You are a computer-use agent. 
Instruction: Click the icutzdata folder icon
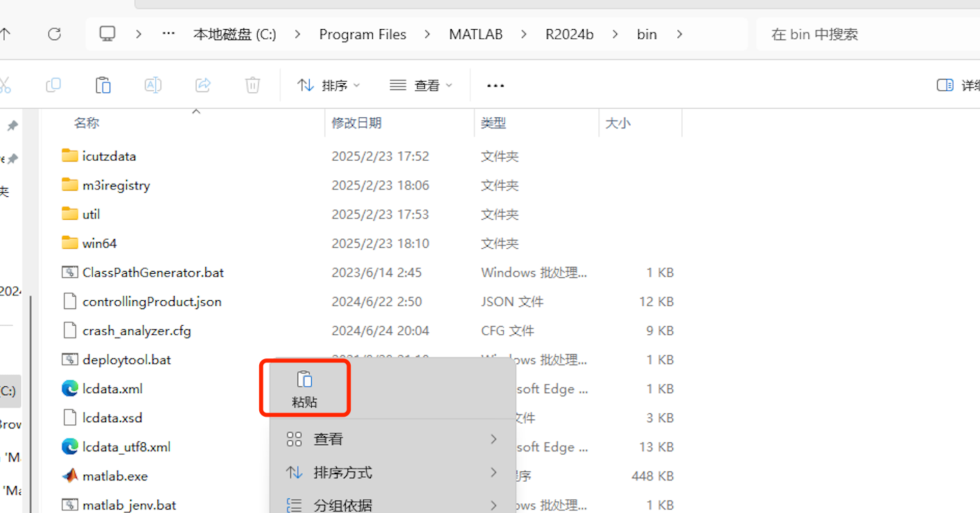(x=70, y=155)
